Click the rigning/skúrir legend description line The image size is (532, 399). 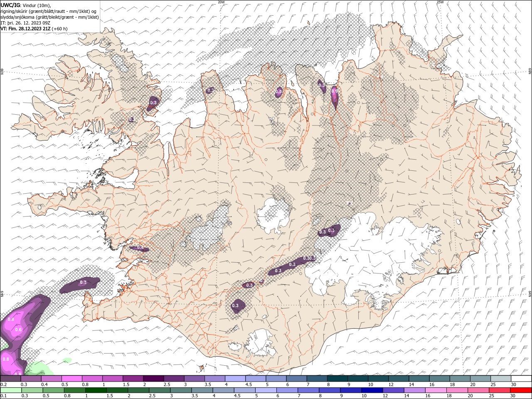[49, 11]
